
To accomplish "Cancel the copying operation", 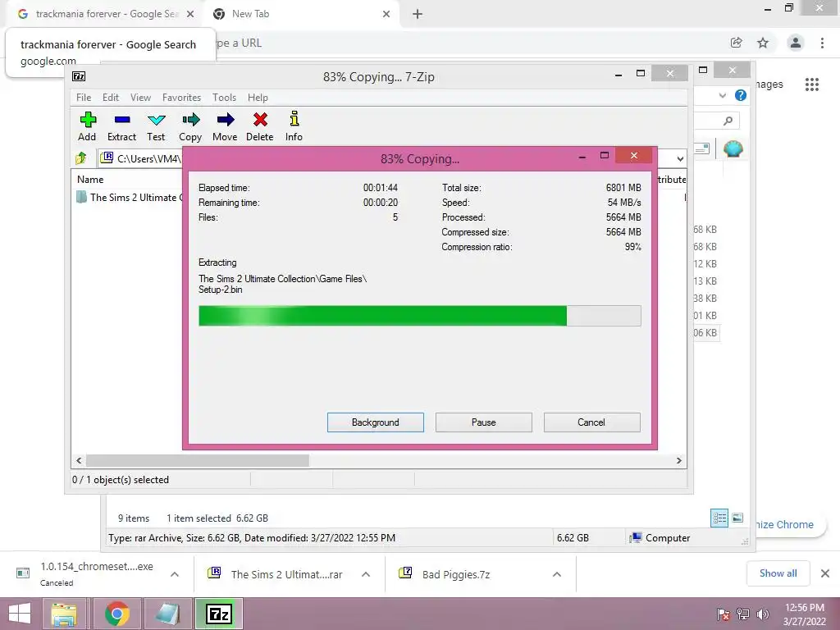I will [592, 422].
